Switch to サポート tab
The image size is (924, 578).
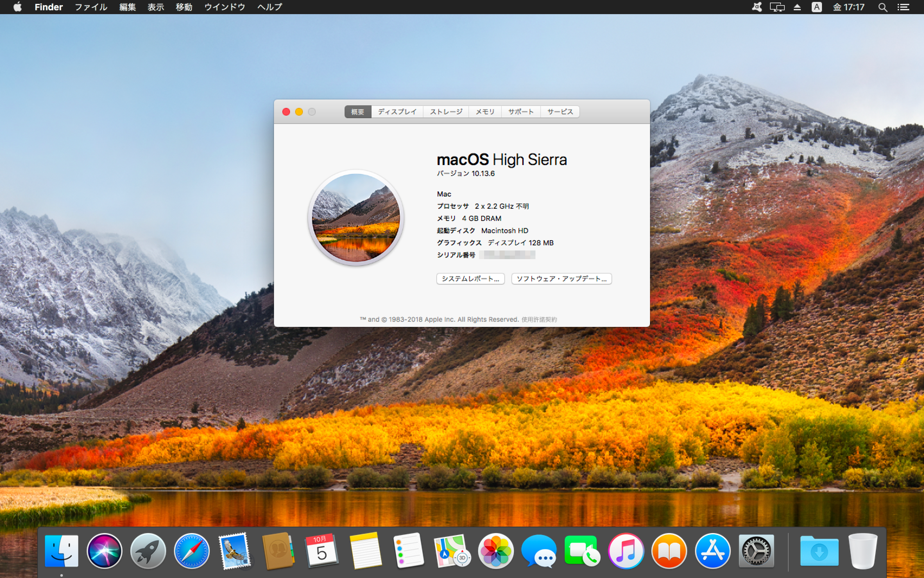[521, 112]
